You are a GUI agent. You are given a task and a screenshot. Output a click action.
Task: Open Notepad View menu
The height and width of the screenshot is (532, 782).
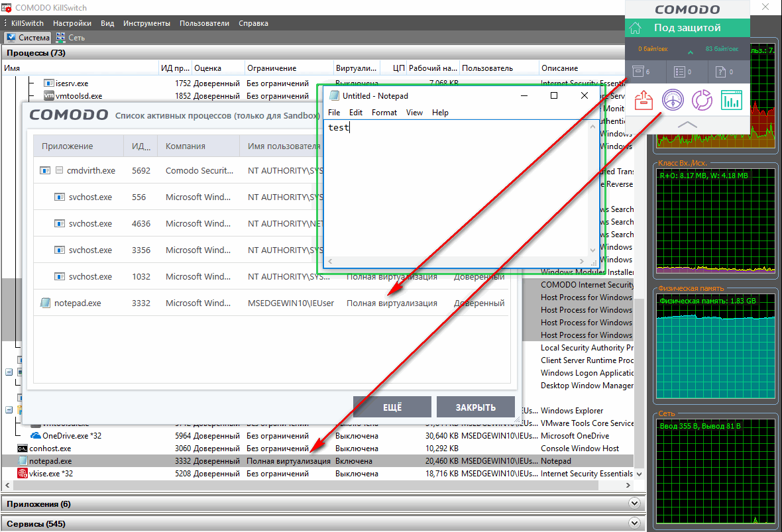pos(414,113)
